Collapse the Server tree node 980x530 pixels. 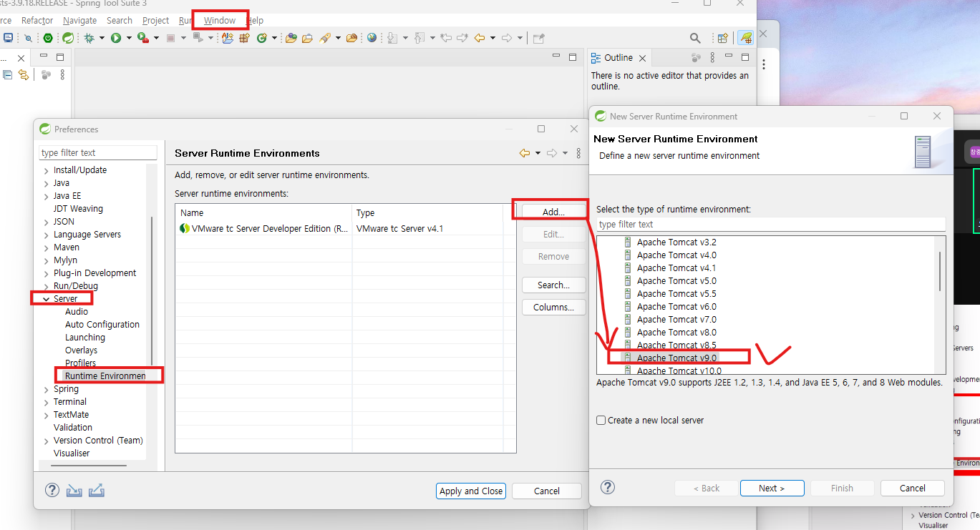pyautogui.click(x=47, y=299)
